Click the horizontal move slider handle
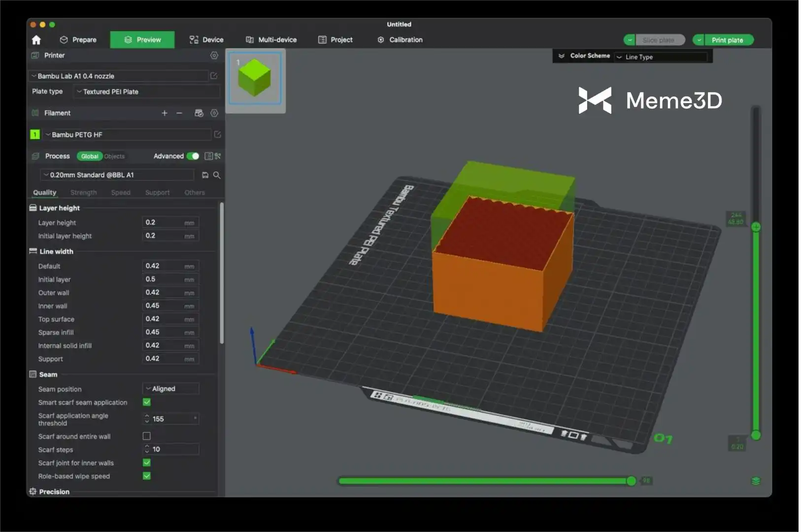Screen dimensions: 801x532 click(631, 481)
